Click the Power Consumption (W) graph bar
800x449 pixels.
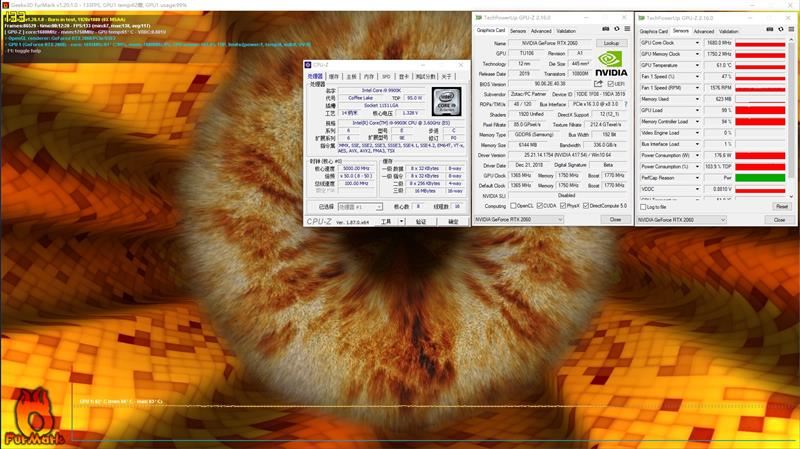click(760, 155)
